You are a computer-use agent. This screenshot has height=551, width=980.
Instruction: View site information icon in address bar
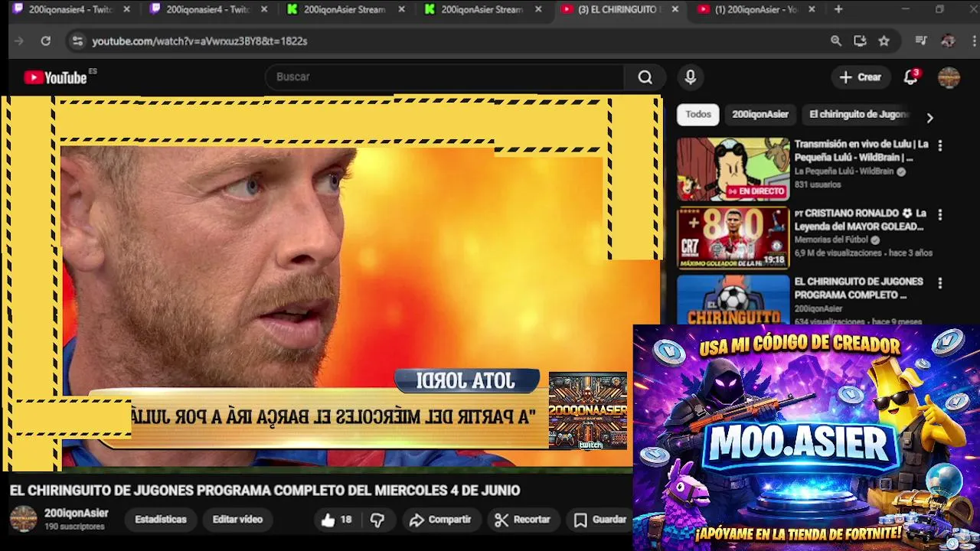pyautogui.click(x=77, y=41)
